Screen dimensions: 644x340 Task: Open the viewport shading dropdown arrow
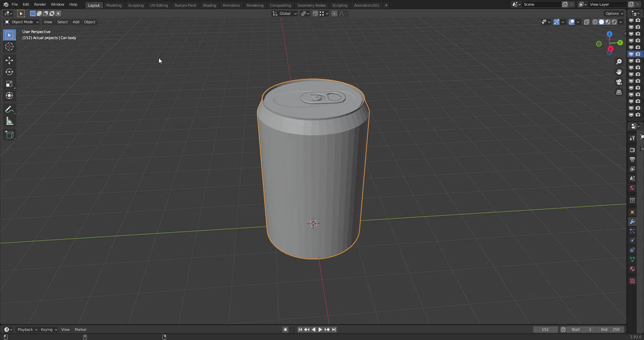click(620, 21)
